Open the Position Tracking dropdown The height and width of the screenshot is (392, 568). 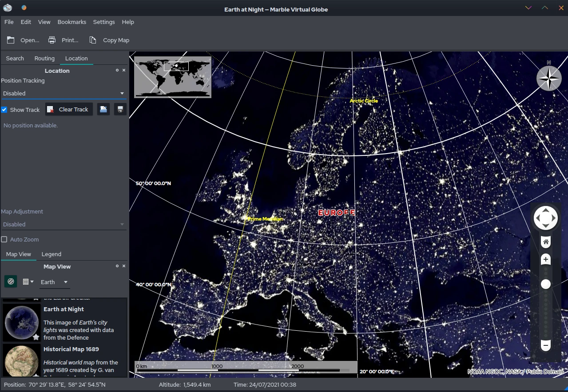pyautogui.click(x=64, y=93)
